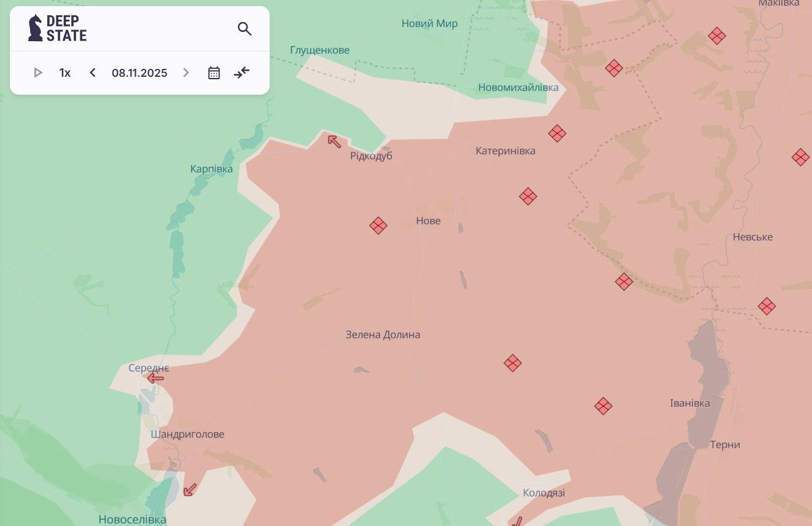This screenshot has height=526, width=812.
Task: Click the DeepState chess knight logo
Action: [36, 28]
